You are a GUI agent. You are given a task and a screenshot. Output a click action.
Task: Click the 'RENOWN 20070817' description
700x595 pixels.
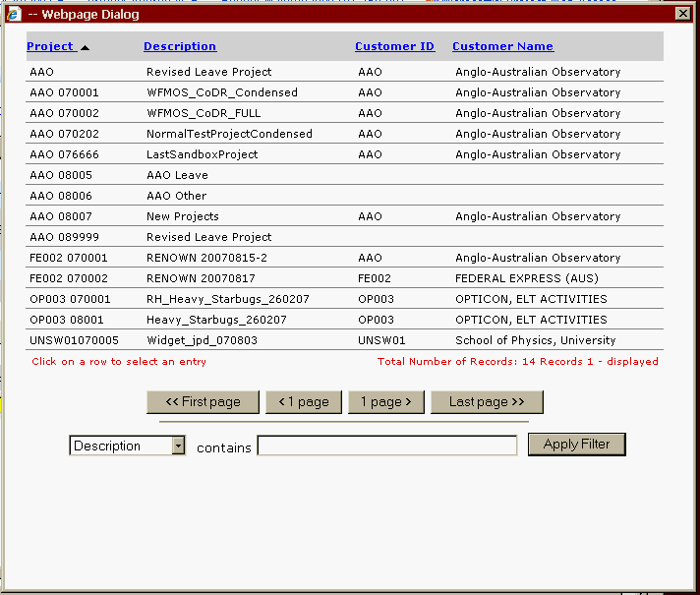coord(201,278)
